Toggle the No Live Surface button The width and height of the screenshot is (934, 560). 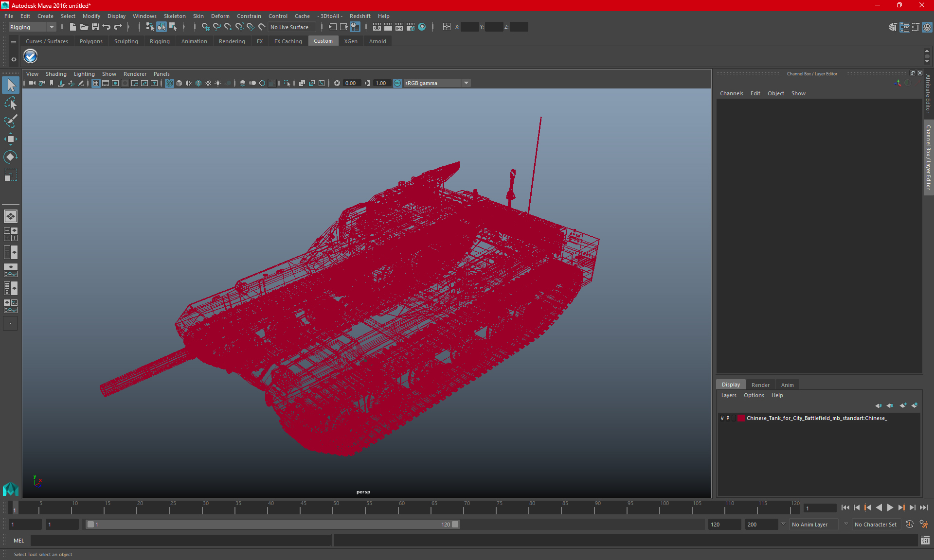pos(290,27)
